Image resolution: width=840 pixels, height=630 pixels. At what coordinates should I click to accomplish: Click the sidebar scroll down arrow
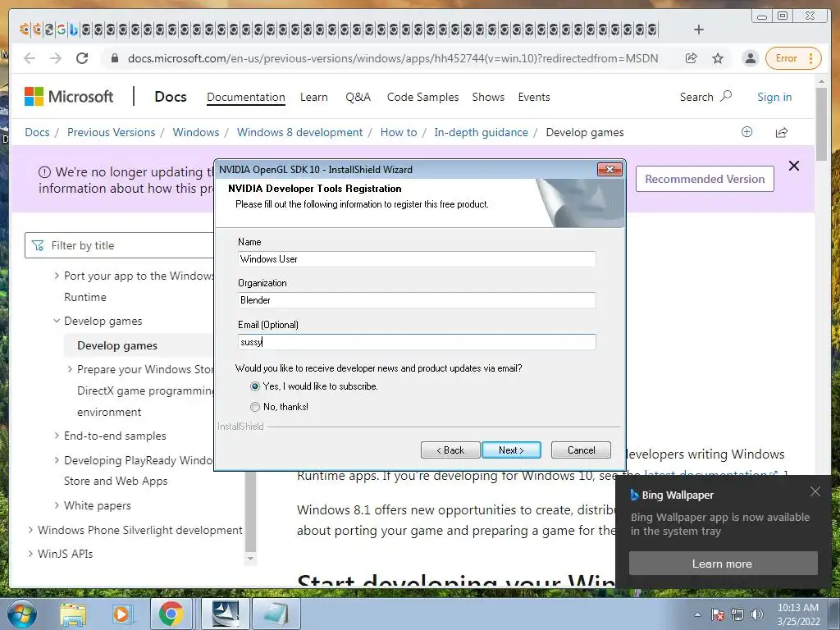[250, 558]
